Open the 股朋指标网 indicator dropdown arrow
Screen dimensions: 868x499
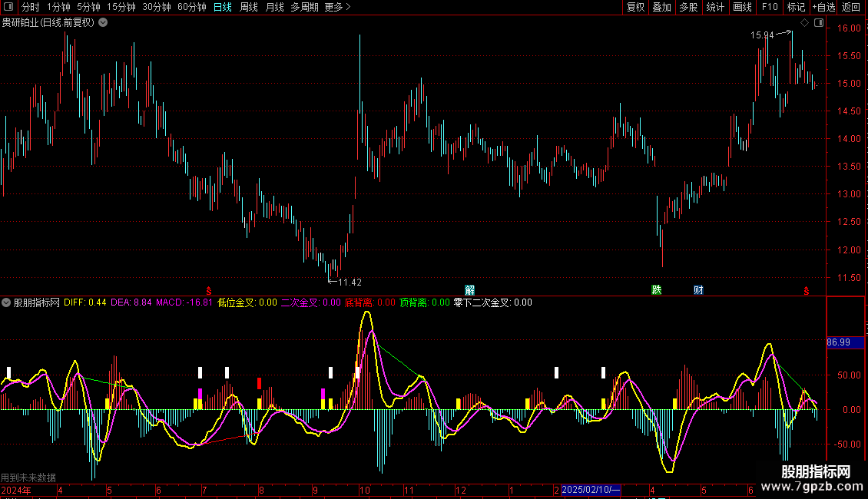tap(6, 302)
